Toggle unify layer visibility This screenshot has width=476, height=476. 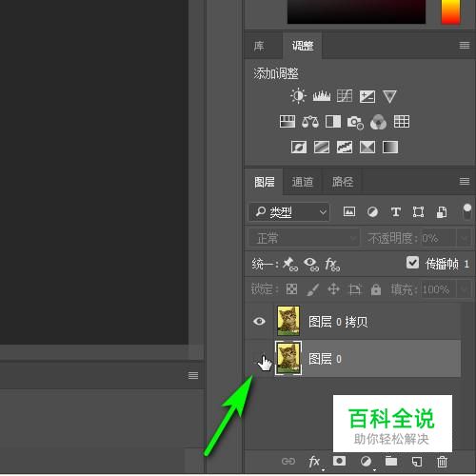point(311,264)
